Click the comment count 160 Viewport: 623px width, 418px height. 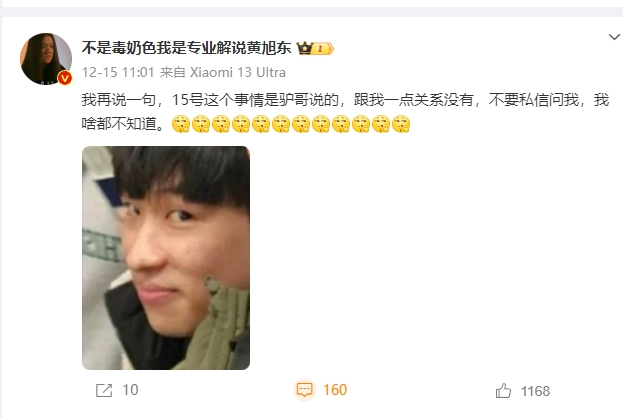335,390
